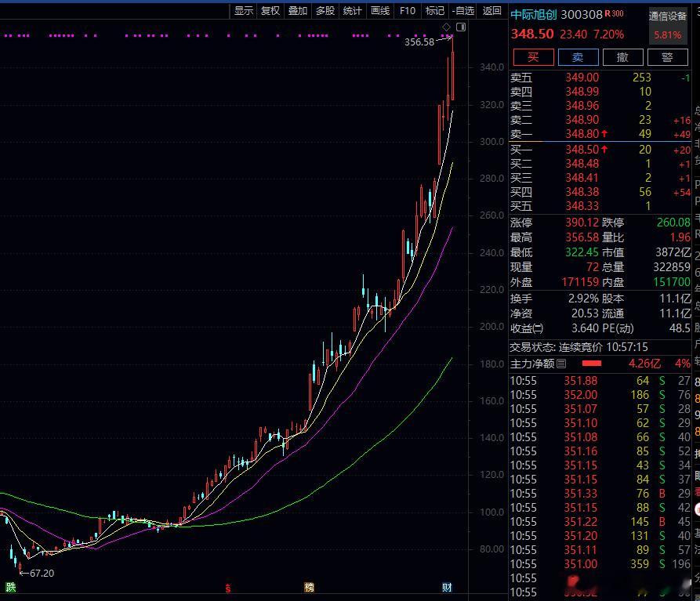Click the 标记 mark button
The height and width of the screenshot is (601, 700).
click(434, 11)
